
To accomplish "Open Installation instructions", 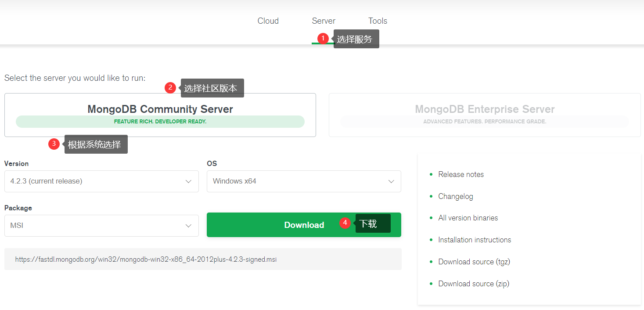I will click(475, 240).
